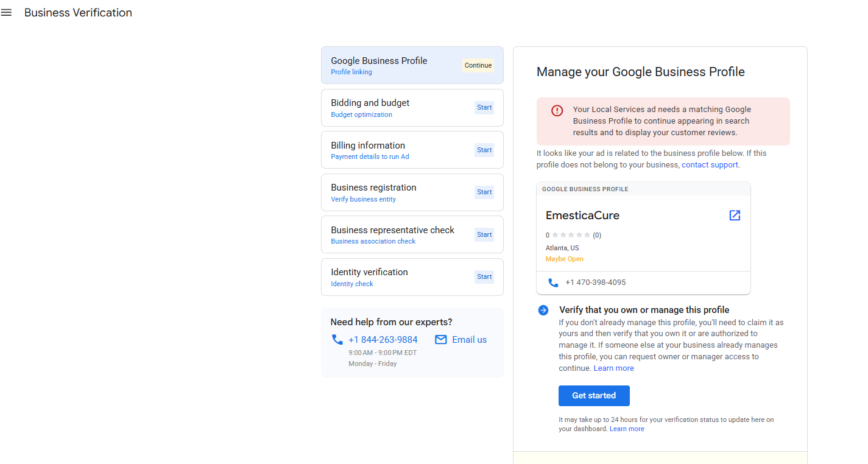Start the Business registration step
This screenshot has width=868, height=464.
[x=484, y=192]
